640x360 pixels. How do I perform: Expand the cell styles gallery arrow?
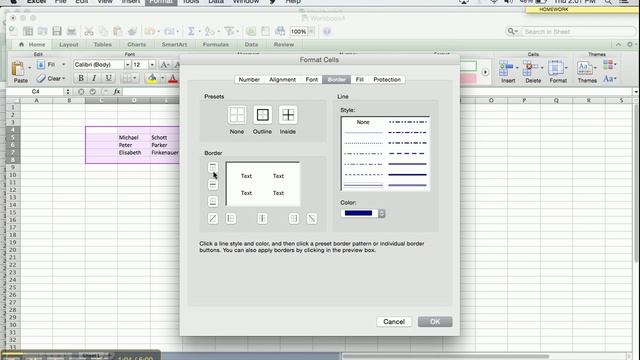point(485,72)
